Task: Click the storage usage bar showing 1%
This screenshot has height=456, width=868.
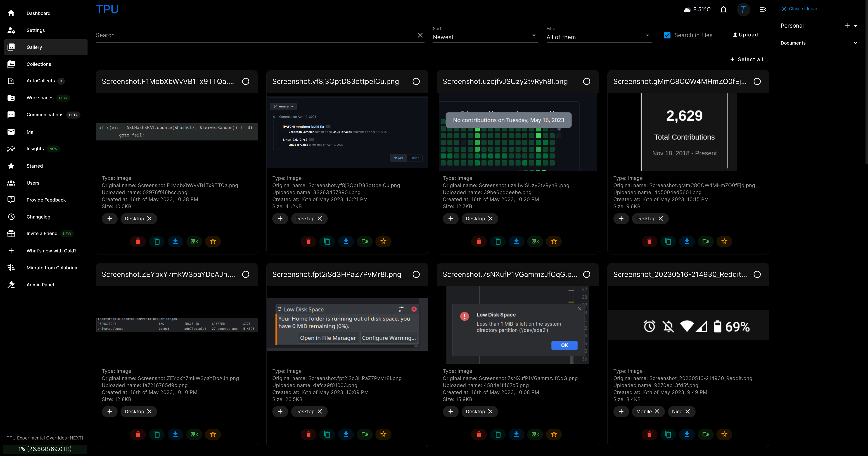Action: 45,449
